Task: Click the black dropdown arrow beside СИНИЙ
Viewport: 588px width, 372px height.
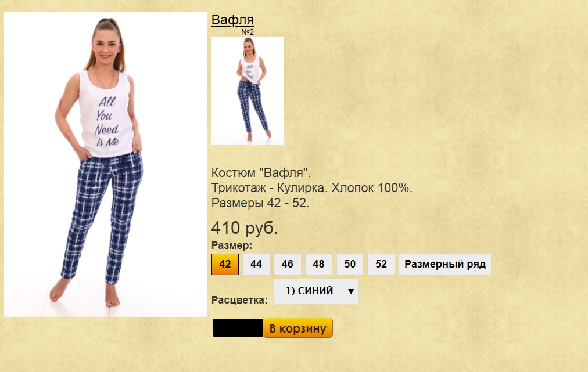Action: tap(351, 291)
